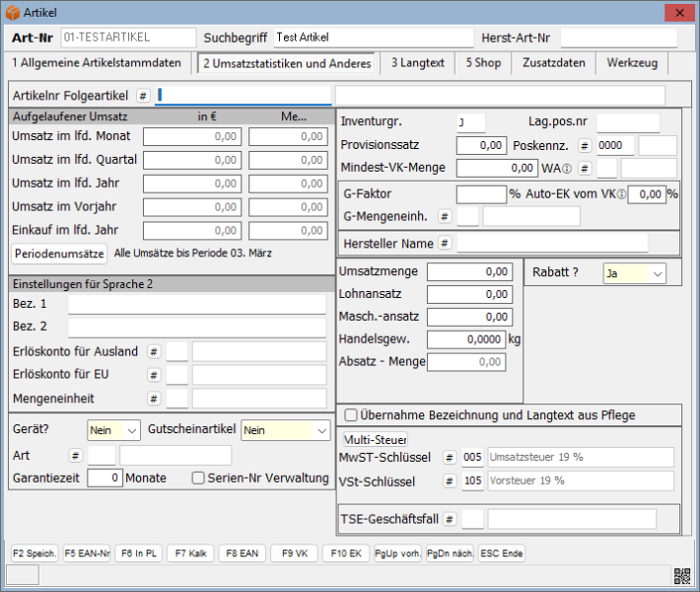Screen dimensions: 700x592
Task: Click the Multi-Steuer button
Action: click(x=374, y=438)
